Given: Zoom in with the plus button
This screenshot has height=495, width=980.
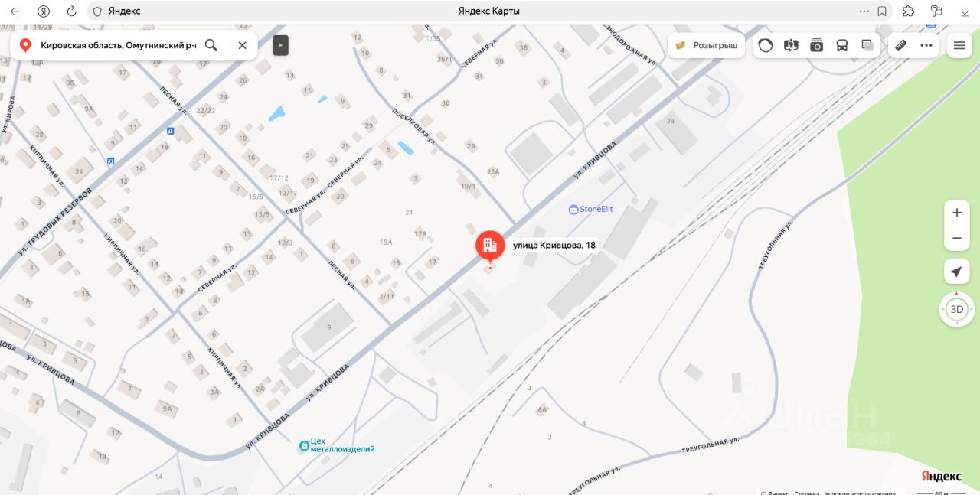Looking at the screenshot, I should tap(956, 213).
